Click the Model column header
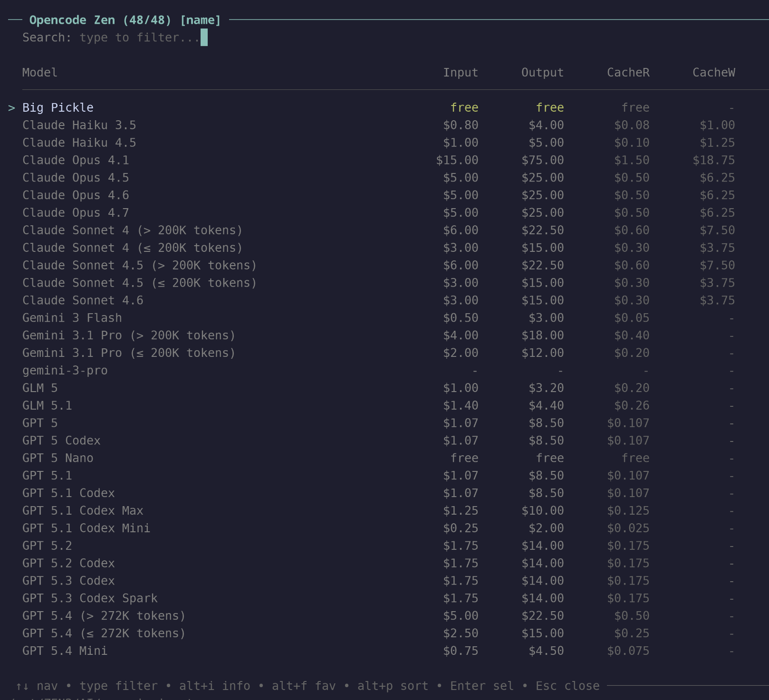Viewport: 769px width, 700px height. tap(40, 73)
